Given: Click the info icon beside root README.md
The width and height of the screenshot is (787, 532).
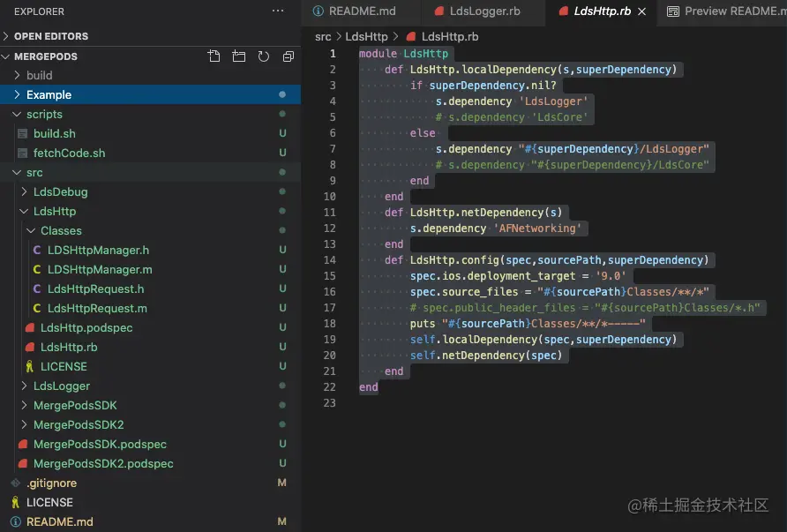Looking at the screenshot, I should (16, 521).
